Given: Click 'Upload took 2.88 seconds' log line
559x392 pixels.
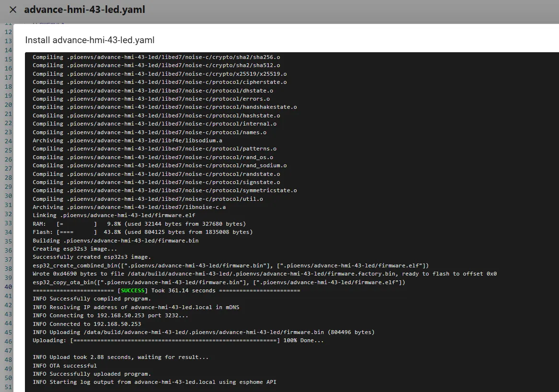Looking at the screenshot, I should (120, 357).
